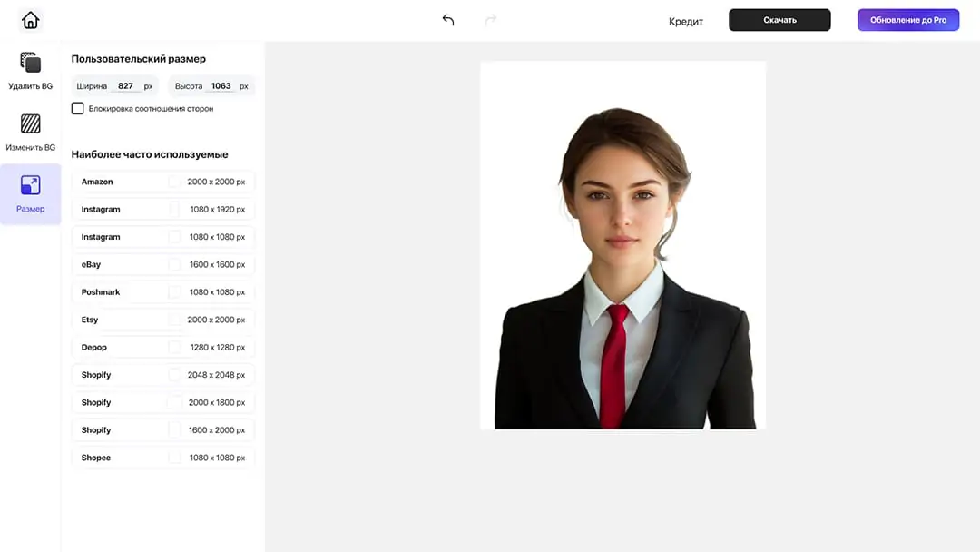Viewport: 980px width, 552px height.
Task: Click the Пользовательский размер heading
Action: click(x=138, y=59)
